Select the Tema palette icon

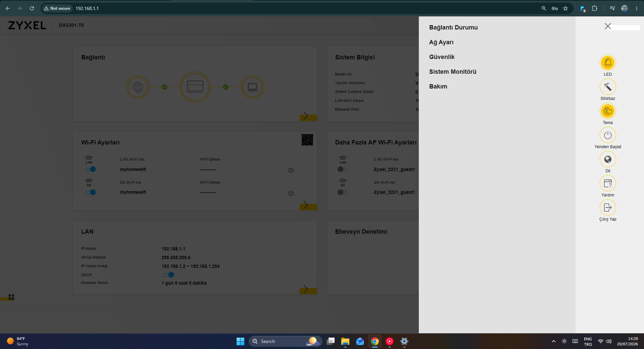(608, 111)
